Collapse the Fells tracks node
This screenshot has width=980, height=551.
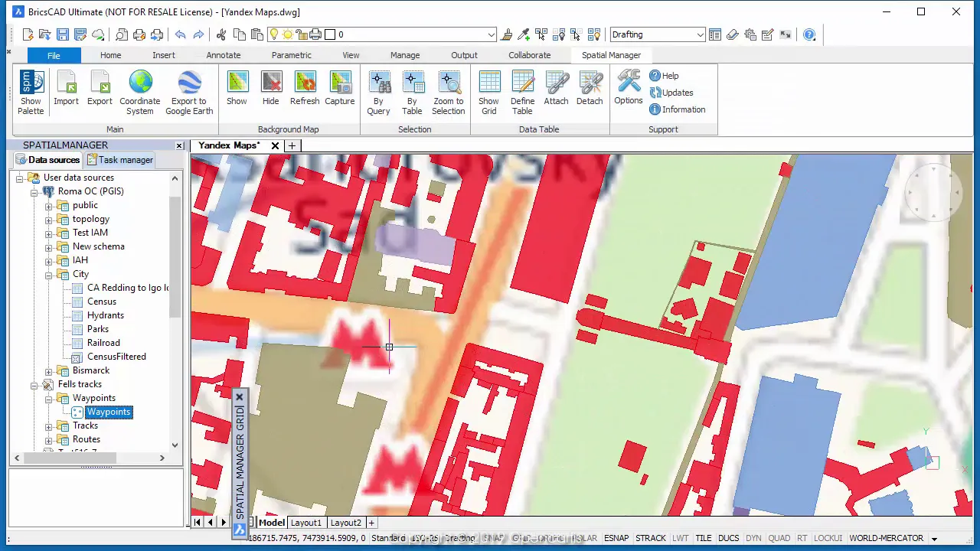34,385
